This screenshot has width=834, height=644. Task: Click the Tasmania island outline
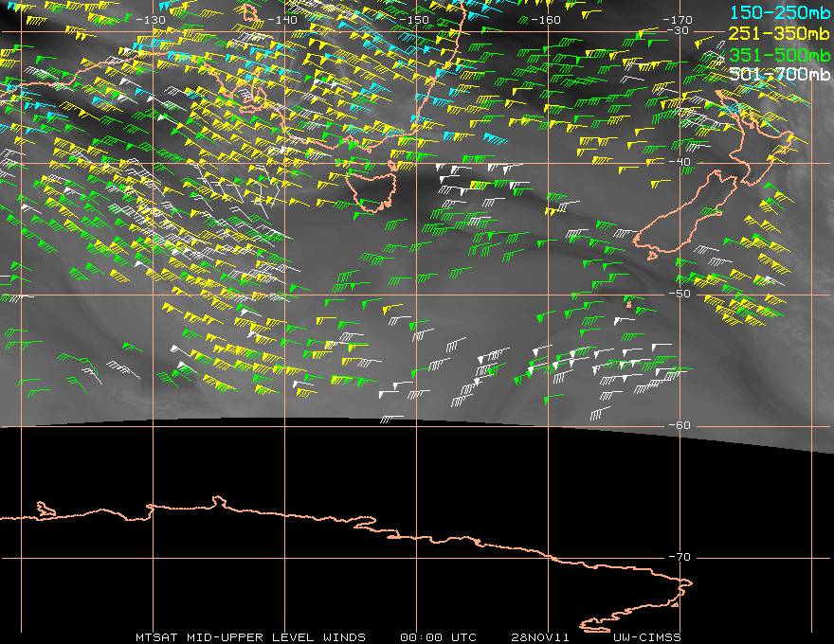(x=372, y=190)
